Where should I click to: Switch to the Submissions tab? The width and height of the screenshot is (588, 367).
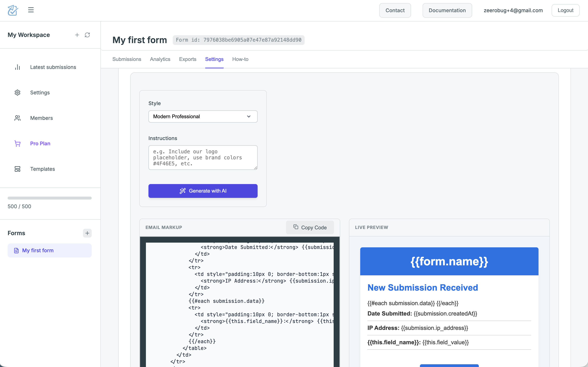point(127,59)
